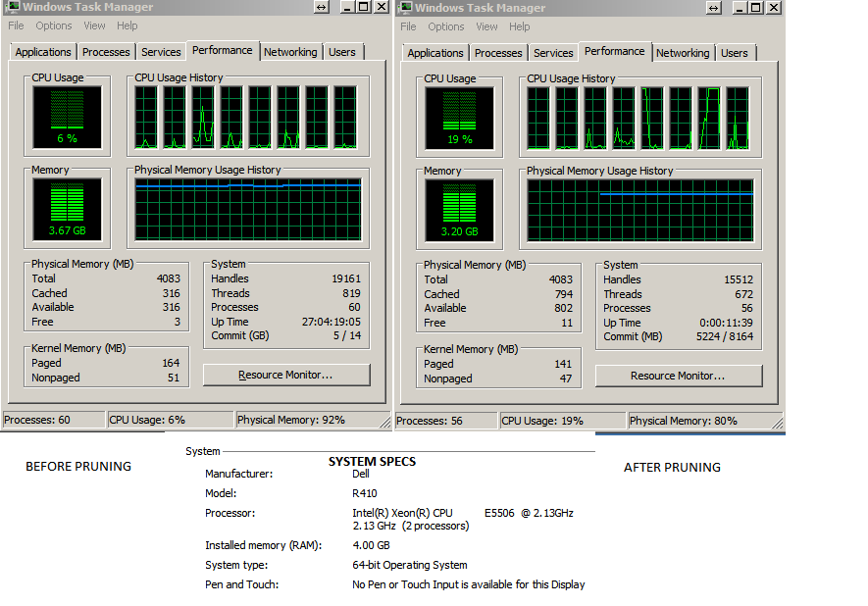The image size is (868, 606).
Task: Open File menu in right Task Manager
Action: [408, 26]
